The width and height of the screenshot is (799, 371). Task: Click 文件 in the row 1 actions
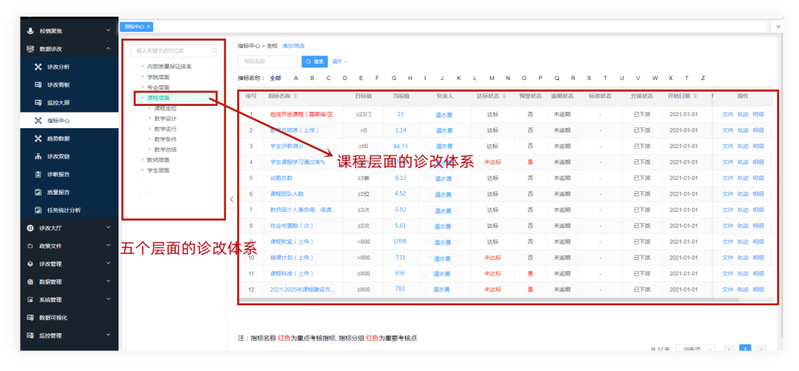click(727, 115)
